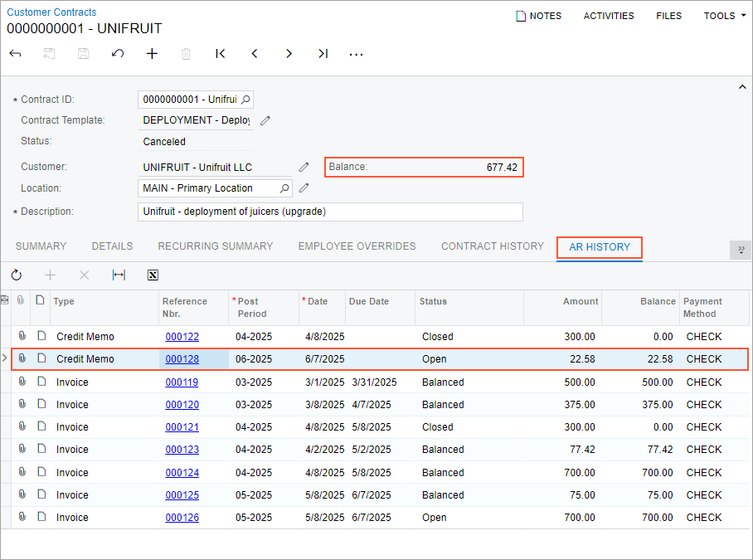Screen dimensions: 753x560
Task: Open Location lookup magnifier
Action: [284, 188]
